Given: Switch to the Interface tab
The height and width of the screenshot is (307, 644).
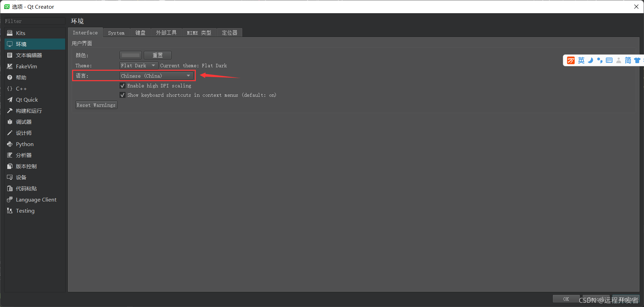Looking at the screenshot, I should click(85, 33).
